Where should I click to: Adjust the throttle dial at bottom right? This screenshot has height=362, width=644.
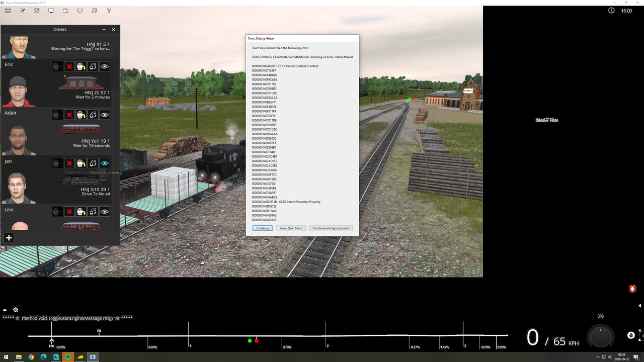click(x=600, y=335)
